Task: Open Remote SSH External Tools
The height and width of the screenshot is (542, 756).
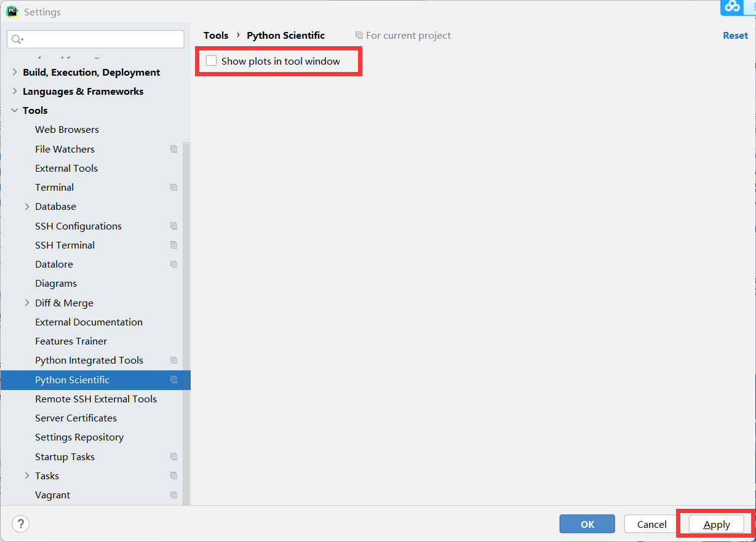Action: click(96, 399)
